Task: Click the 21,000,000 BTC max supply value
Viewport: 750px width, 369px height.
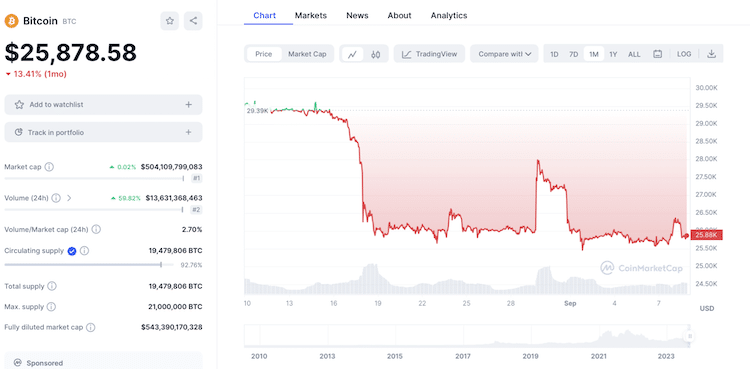Action: pyautogui.click(x=176, y=307)
